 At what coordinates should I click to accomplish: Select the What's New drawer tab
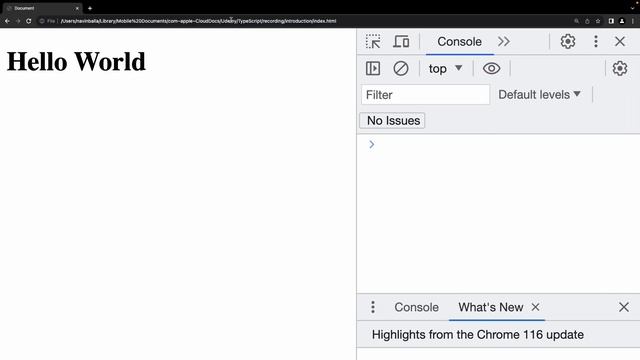point(491,307)
